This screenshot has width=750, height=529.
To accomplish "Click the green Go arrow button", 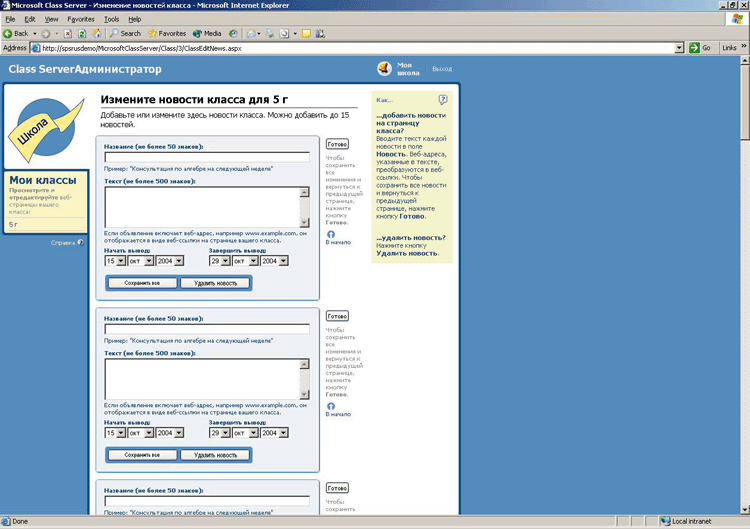I will 694,48.
